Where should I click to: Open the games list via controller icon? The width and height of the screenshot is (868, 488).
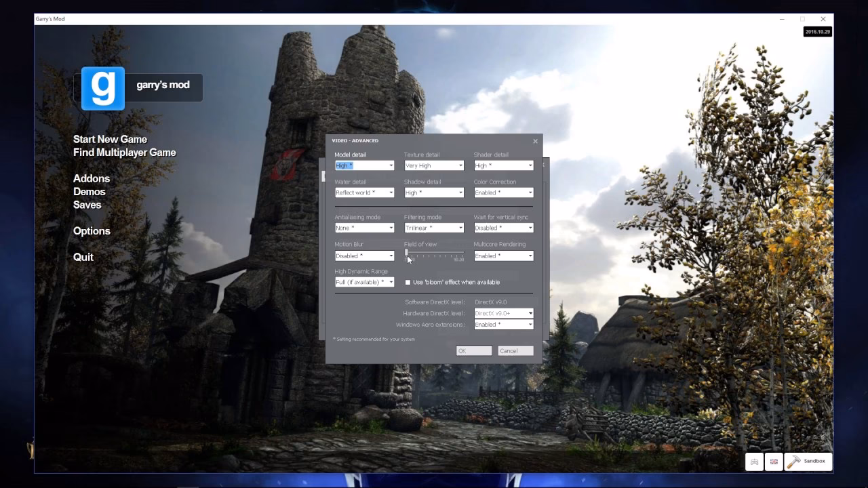pyautogui.click(x=754, y=462)
